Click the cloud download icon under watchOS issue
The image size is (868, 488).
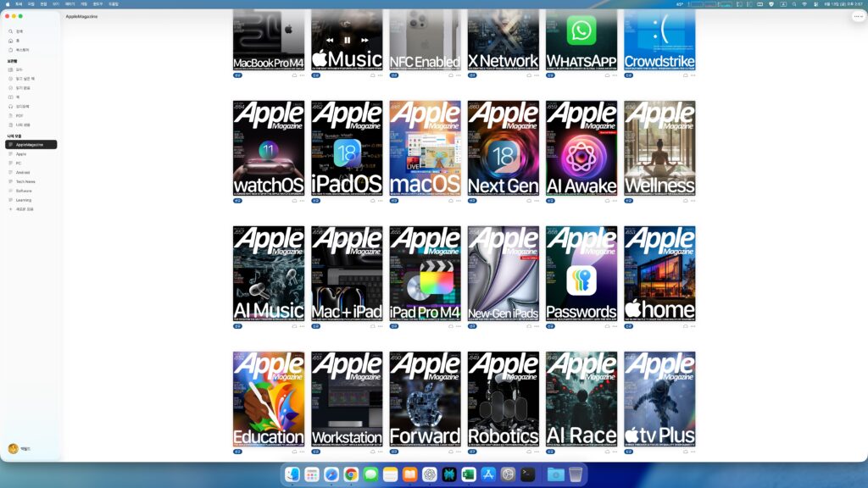294,201
